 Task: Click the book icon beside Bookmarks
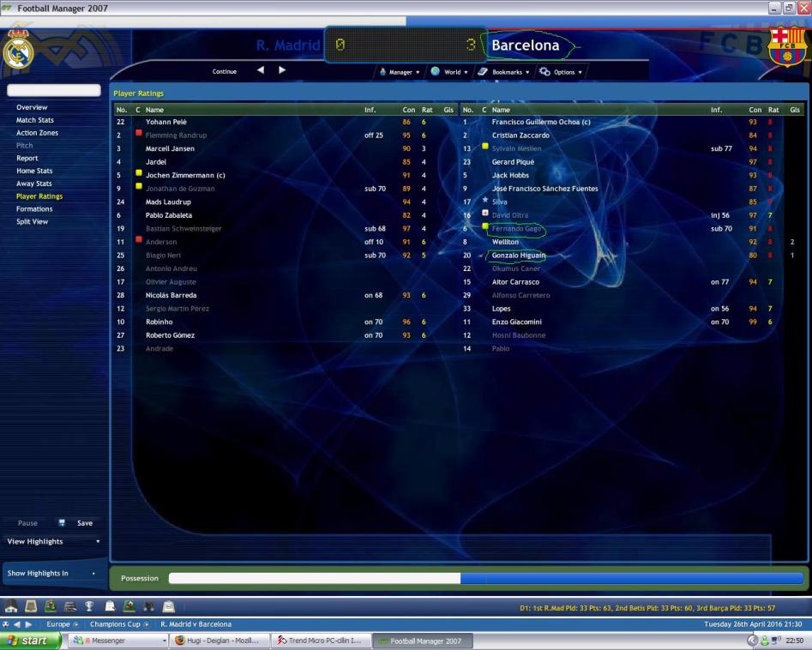[483, 71]
